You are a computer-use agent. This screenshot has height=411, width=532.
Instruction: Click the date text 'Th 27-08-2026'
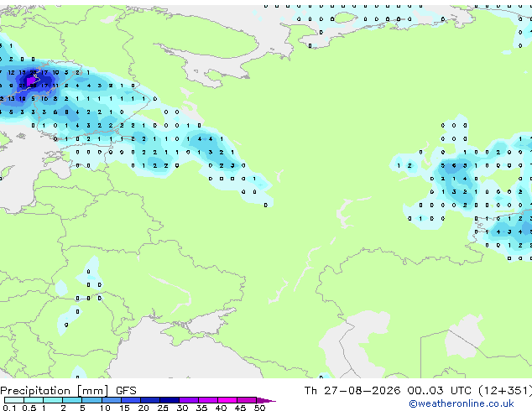click(x=352, y=391)
